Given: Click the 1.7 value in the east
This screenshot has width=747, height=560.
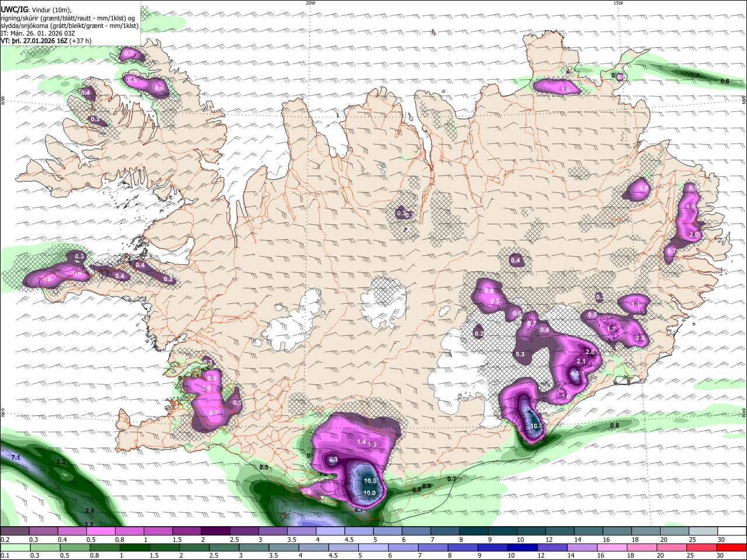Looking at the screenshot, I should [612, 330].
